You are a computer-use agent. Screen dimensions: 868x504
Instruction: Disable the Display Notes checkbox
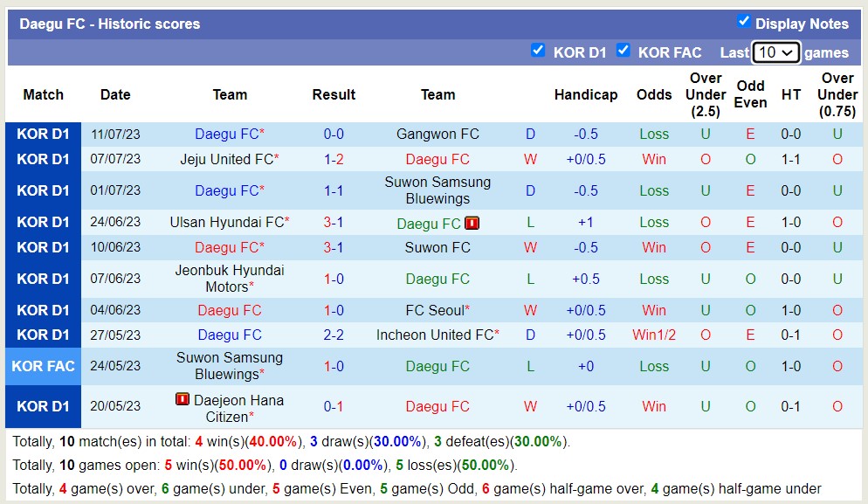pos(745,23)
